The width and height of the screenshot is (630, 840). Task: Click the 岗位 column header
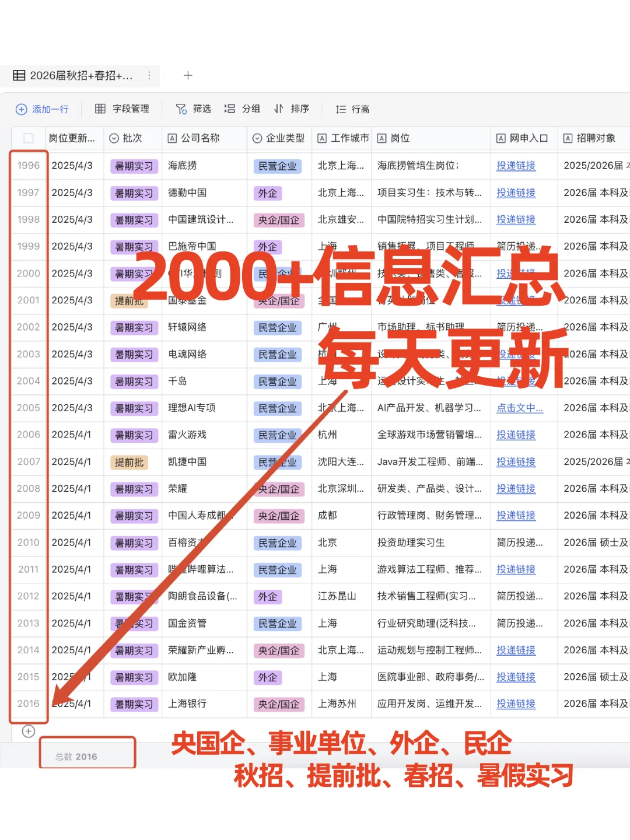tap(430, 138)
